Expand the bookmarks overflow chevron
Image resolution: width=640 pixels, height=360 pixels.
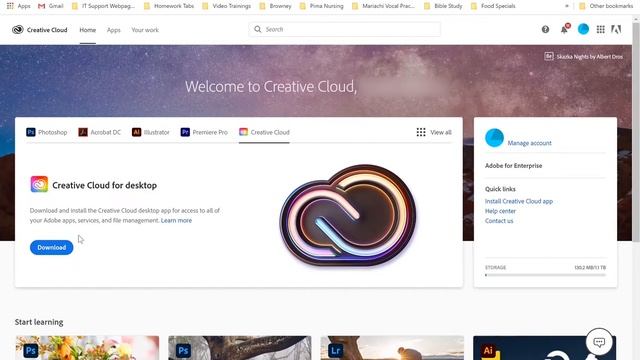tap(567, 6)
